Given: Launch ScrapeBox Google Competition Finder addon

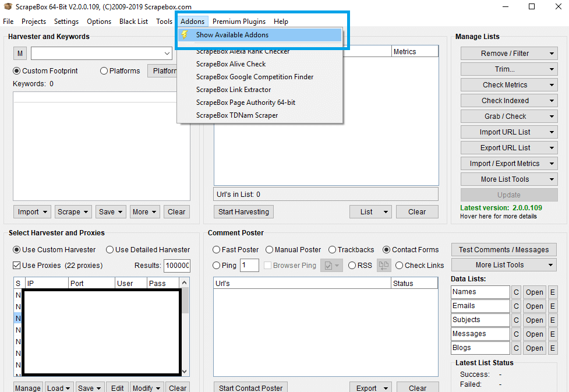Looking at the screenshot, I should click(x=260, y=77).
